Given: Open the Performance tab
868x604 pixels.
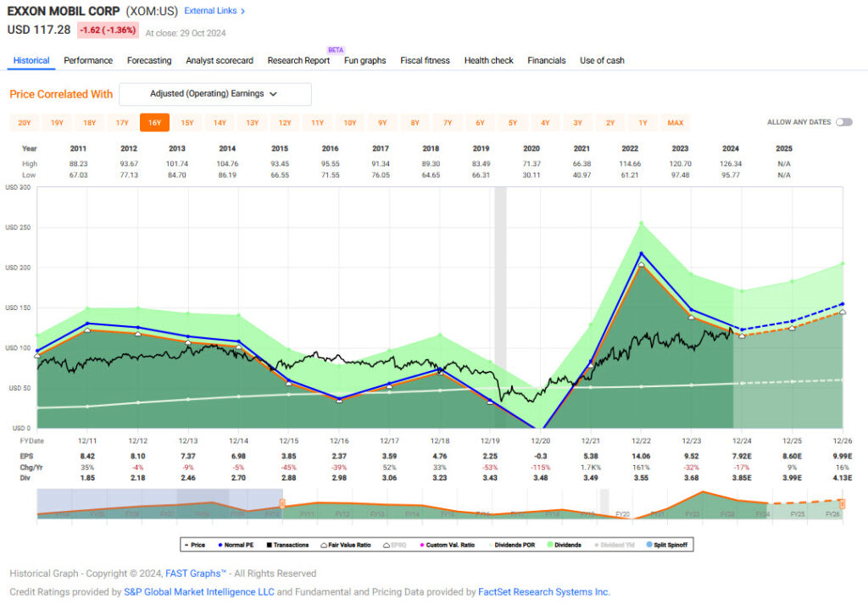Looking at the screenshot, I should [88, 60].
